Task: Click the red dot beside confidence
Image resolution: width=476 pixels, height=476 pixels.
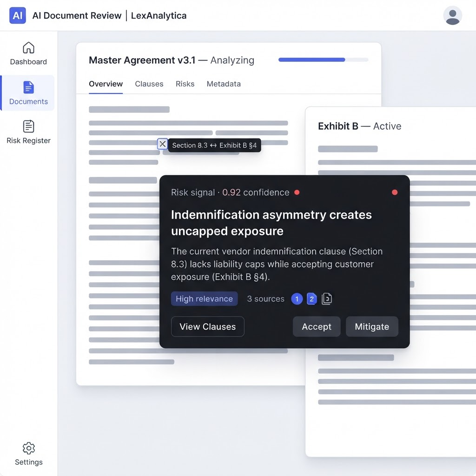Action: (x=297, y=192)
